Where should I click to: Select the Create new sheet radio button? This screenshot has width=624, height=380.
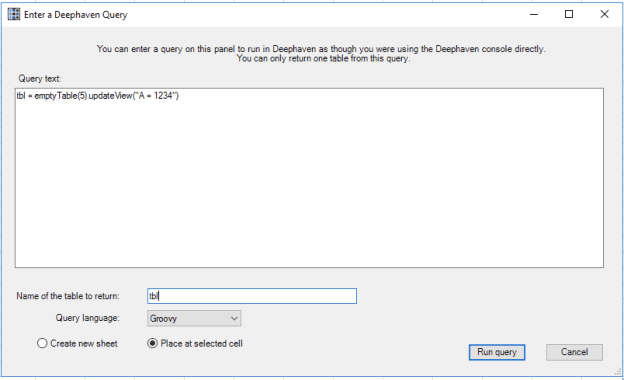click(x=42, y=343)
